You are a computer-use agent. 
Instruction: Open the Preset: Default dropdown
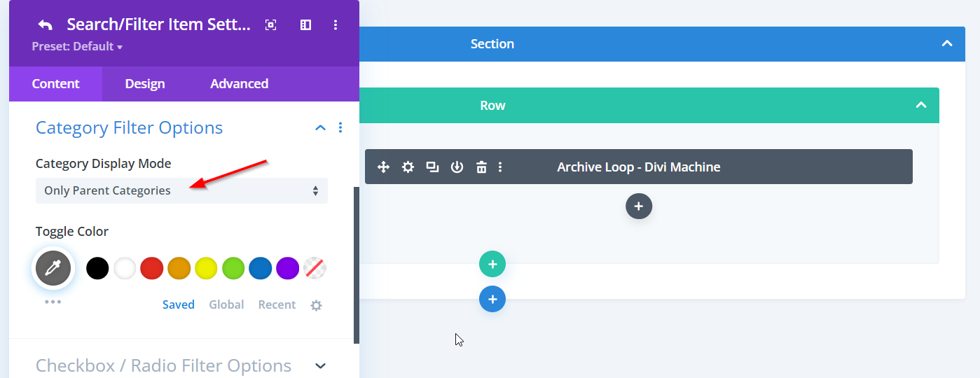click(77, 46)
